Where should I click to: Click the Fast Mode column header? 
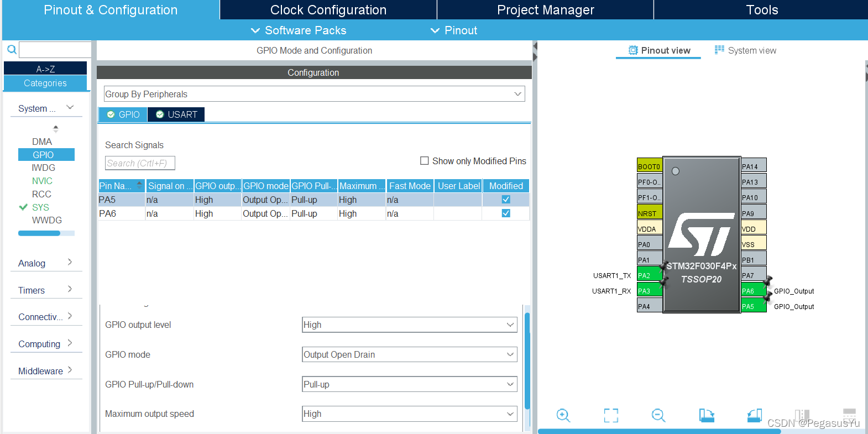pyautogui.click(x=410, y=186)
